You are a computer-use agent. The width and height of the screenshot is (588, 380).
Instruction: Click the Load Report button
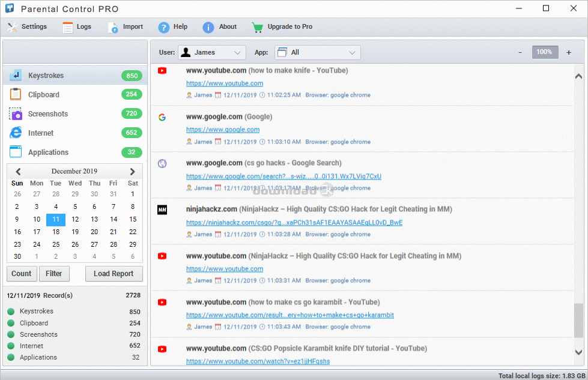point(114,274)
